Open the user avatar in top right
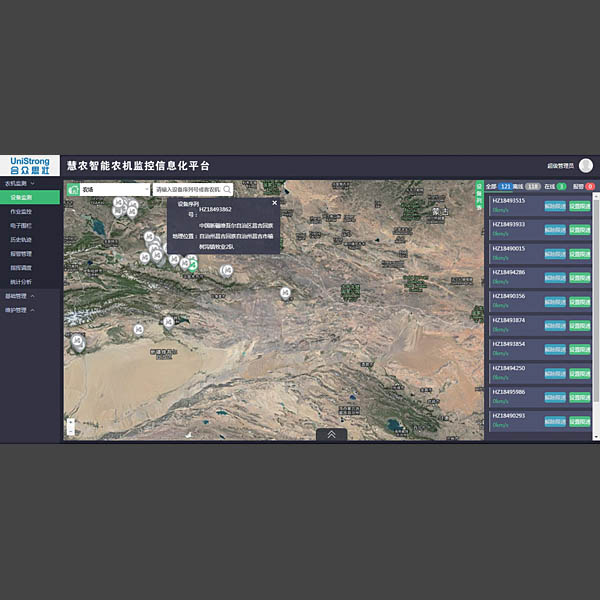Screen dimensions: 600x600 tap(585, 165)
